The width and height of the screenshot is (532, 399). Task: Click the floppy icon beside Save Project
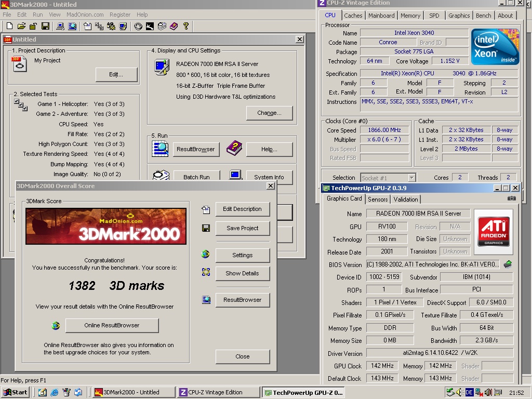pyautogui.click(x=206, y=228)
